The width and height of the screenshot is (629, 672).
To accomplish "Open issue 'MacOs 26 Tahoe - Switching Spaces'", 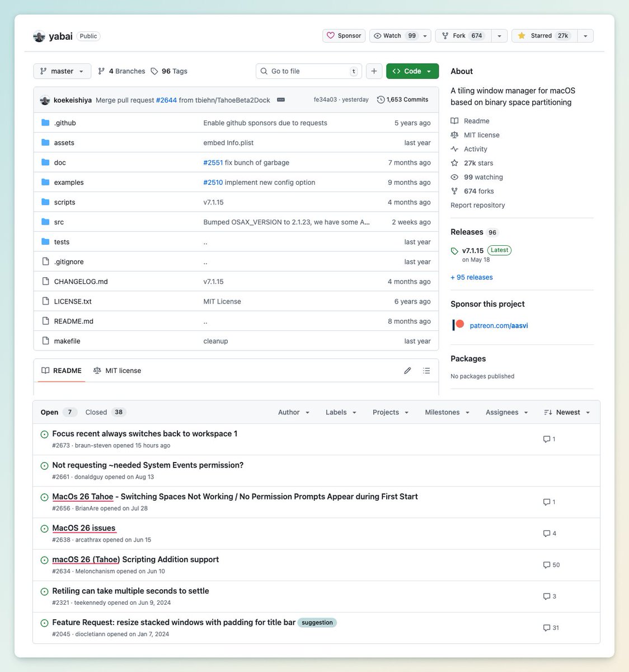I will [235, 496].
